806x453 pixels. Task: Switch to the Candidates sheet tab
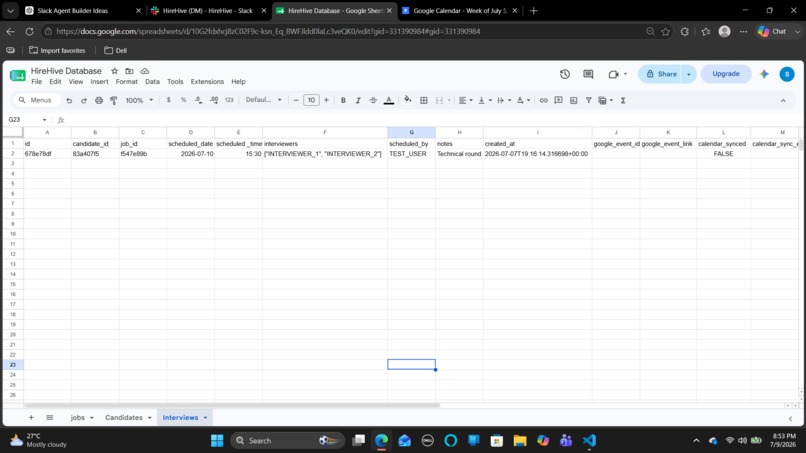(124, 418)
